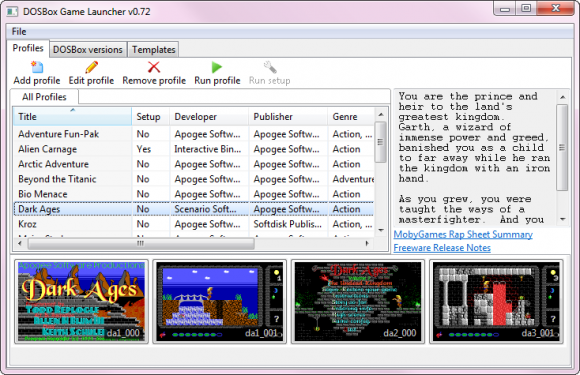
Task: Sort profiles by the Genre column
Action: click(351, 117)
